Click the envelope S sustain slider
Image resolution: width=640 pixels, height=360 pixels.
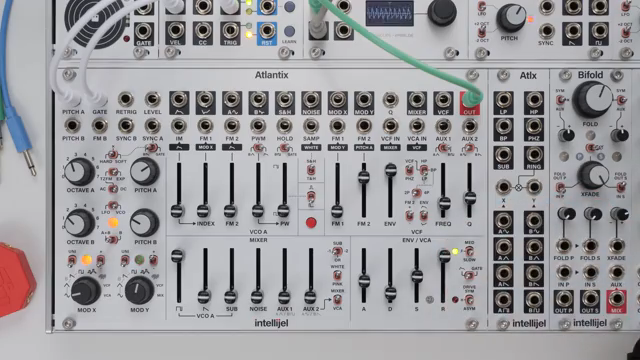(x=417, y=276)
